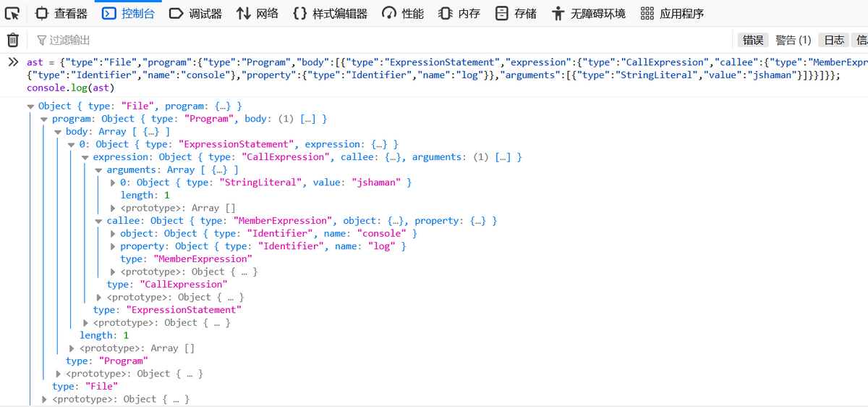Expand the Array [] prototype under arguments

coord(113,209)
